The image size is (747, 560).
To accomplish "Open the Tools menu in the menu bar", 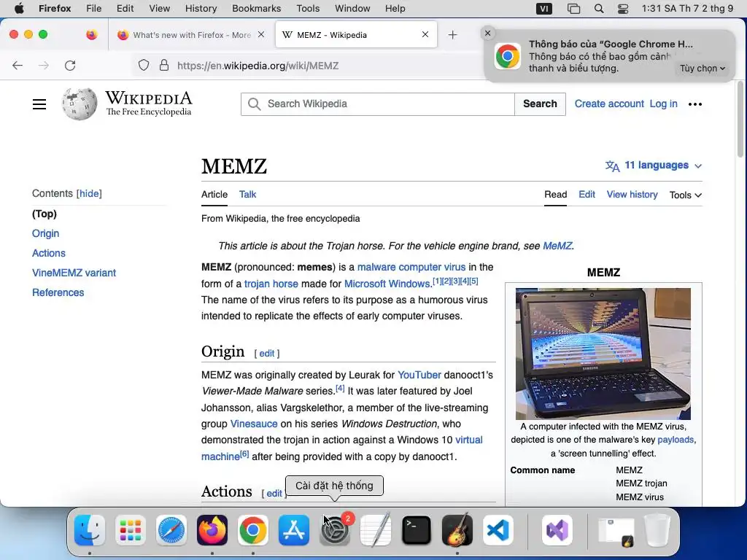I will pos(309,9).
